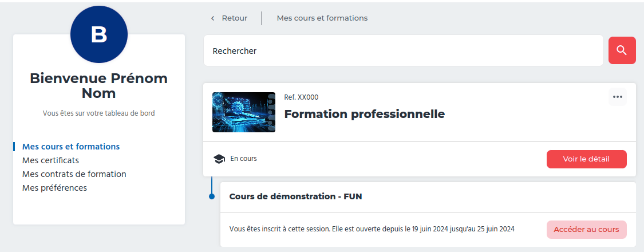Open Cours de démonstration - FUN title
The height and width of the screenshot is (252, 644).
pos(296,196)
